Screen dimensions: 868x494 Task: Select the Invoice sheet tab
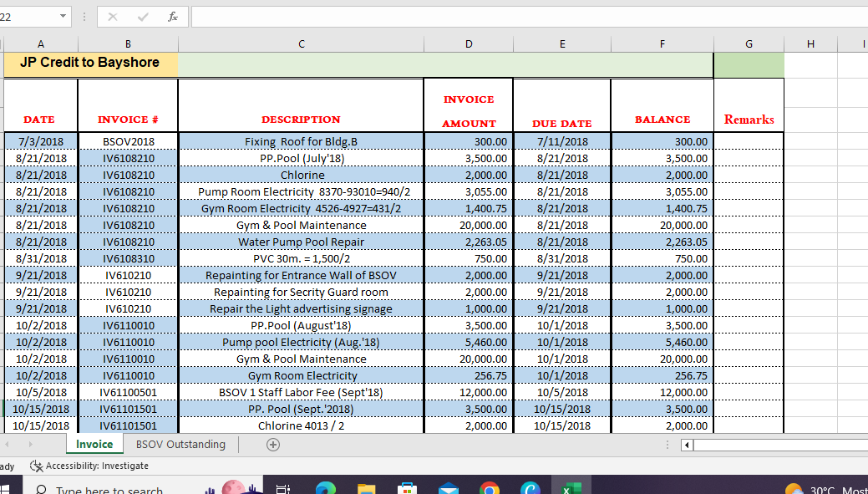tap(94, 444)
